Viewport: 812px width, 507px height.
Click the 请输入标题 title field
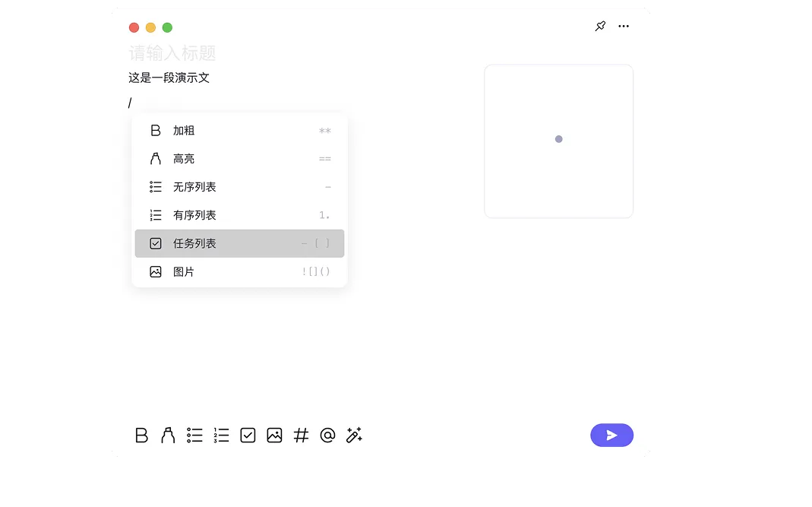172,53
